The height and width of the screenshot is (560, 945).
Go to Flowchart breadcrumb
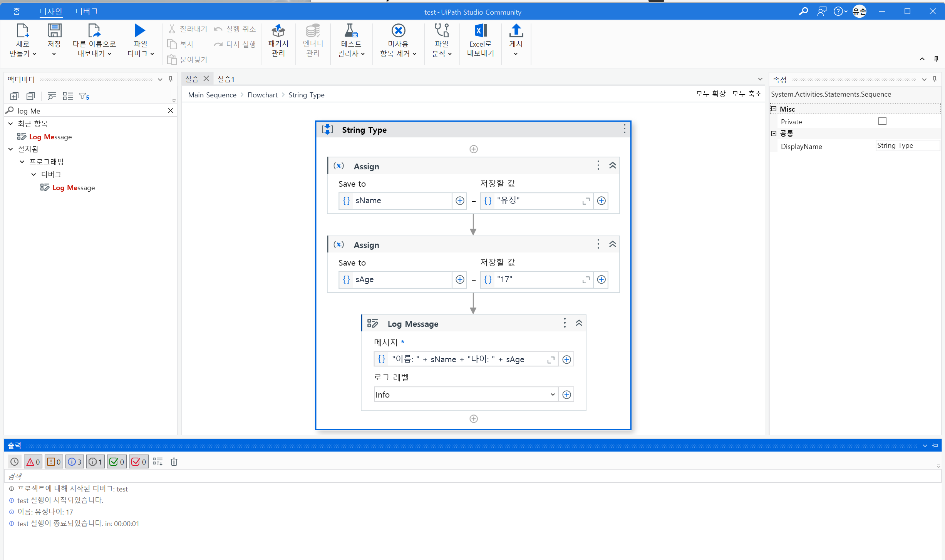click(x=262, y=95)
